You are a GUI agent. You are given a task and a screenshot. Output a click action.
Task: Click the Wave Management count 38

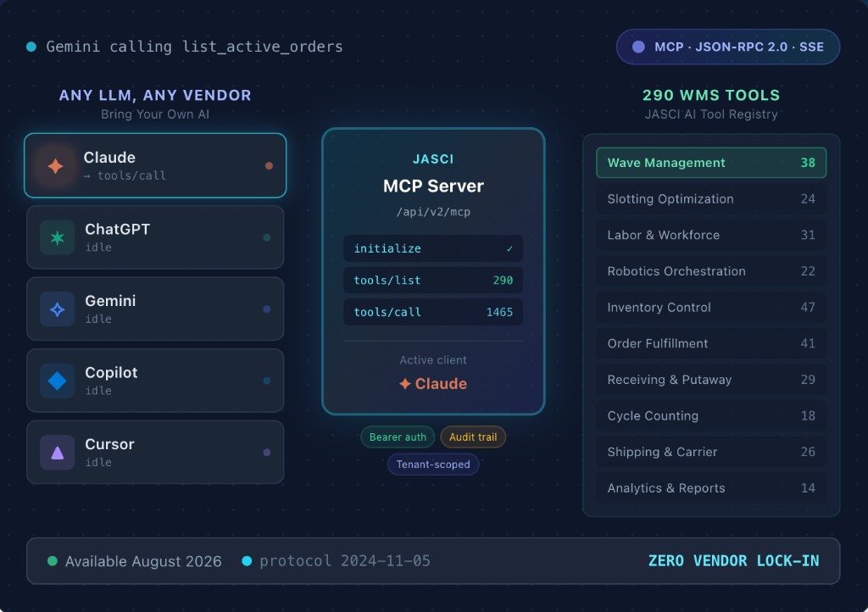click(x=808, y=163)
